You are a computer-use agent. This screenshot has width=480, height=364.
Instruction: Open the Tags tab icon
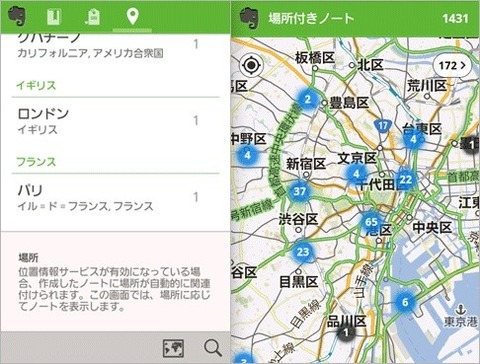pyautogui.click(x=93, y=17)
